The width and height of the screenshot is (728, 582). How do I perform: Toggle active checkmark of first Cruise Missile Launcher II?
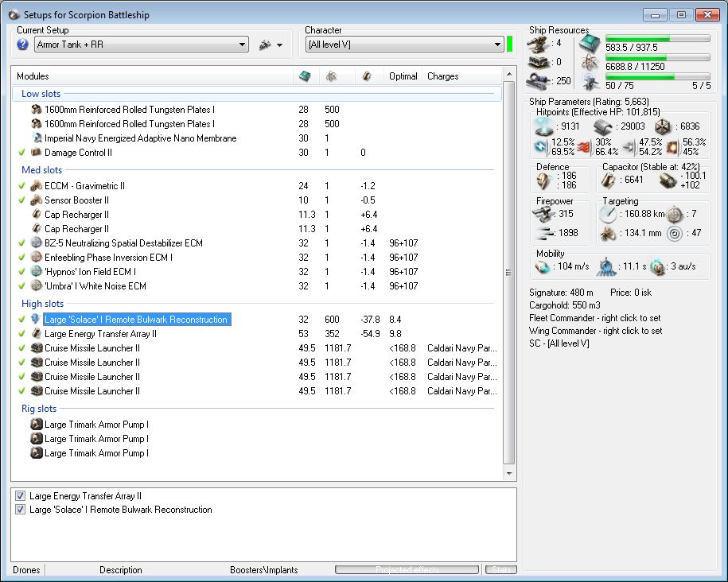point(21,347)
